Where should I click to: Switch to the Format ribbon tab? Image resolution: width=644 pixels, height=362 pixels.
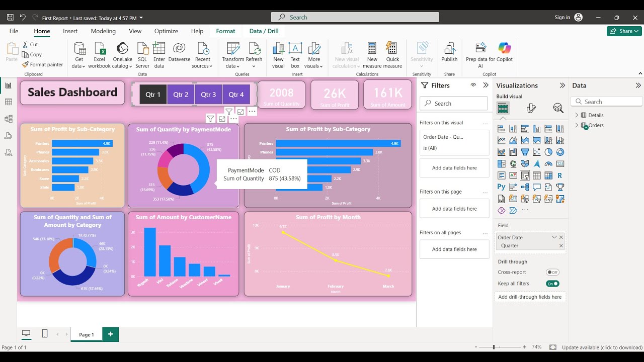coord(225,31)
